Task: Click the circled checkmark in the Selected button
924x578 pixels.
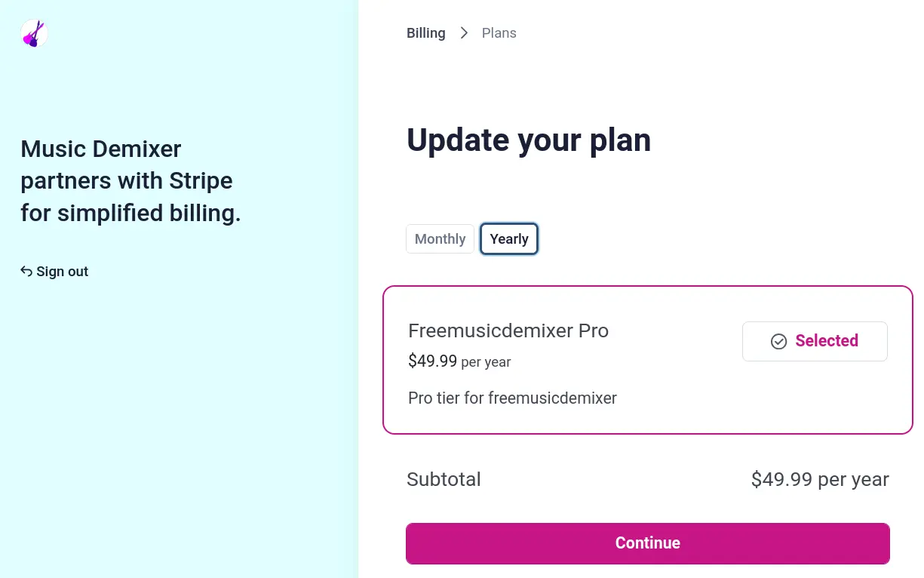Action: pos(778,341)
